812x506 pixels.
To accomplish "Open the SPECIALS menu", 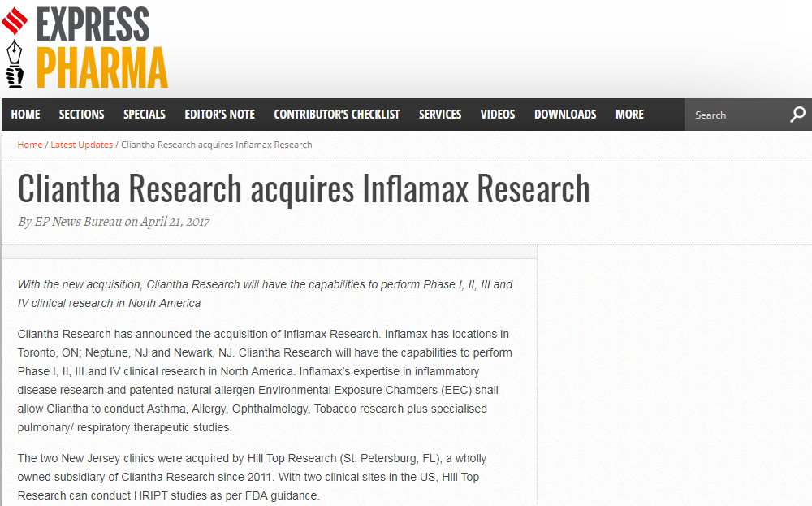I will pyautogui.click(x=145, y=115).
